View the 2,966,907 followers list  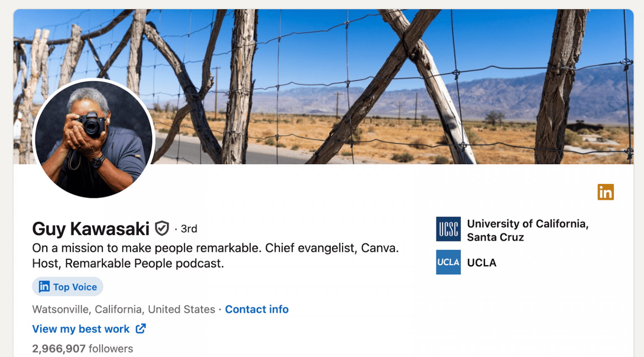click(x=82, y=348)
